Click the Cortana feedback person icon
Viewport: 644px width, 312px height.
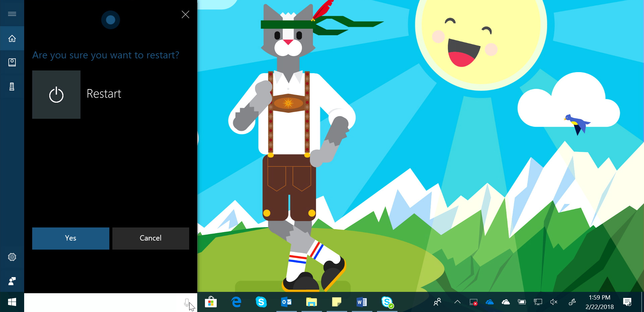click(12, 281)
